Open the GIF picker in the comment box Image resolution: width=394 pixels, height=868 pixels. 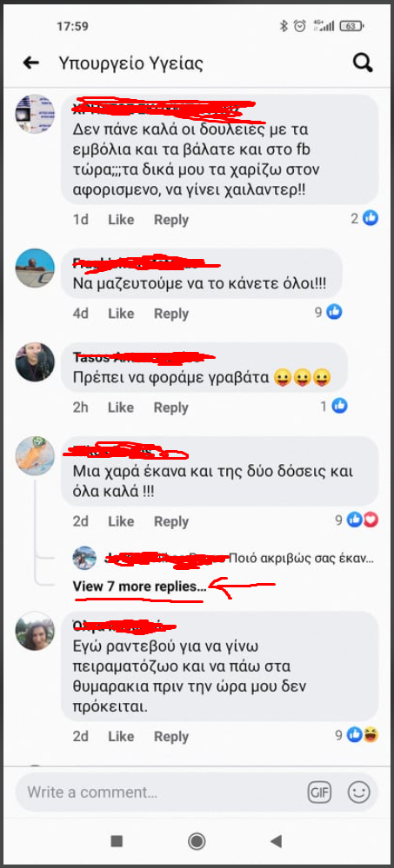tap(319, 792)
